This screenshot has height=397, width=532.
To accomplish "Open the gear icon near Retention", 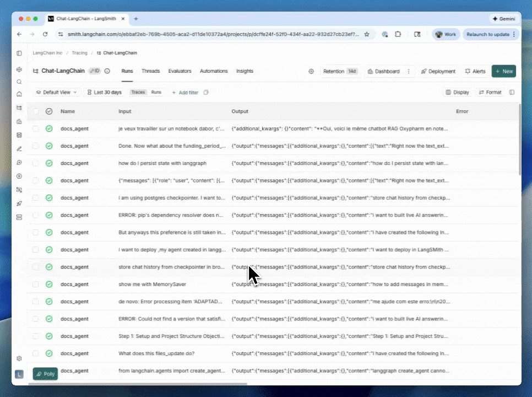I will coord(311,71).
